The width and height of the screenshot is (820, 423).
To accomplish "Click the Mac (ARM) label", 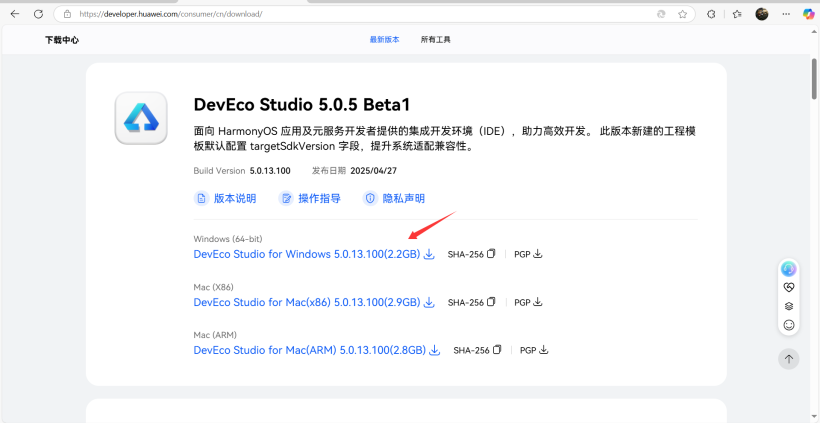I will click(x=215, y=335).
